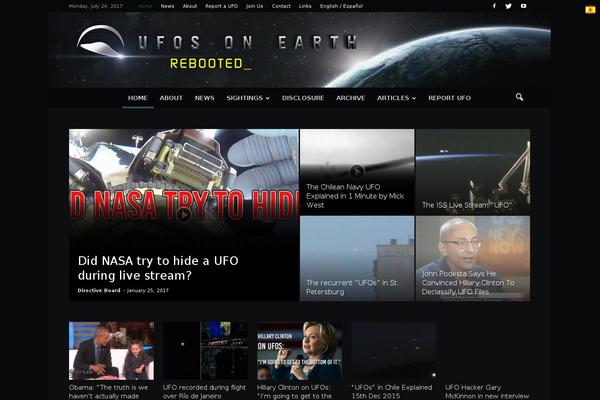This screenshot has width=600, height=400.
Task: Open the Twitter social icon
Action: [x=508, y=6]
